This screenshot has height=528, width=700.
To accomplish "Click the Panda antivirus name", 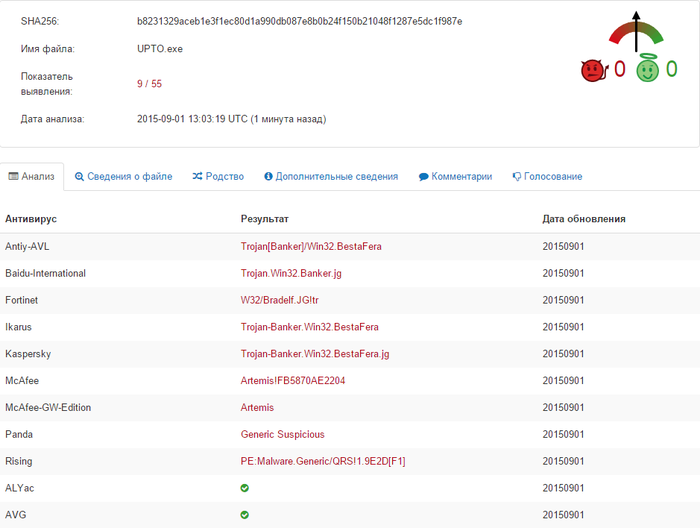I will (x=19, y=434).
